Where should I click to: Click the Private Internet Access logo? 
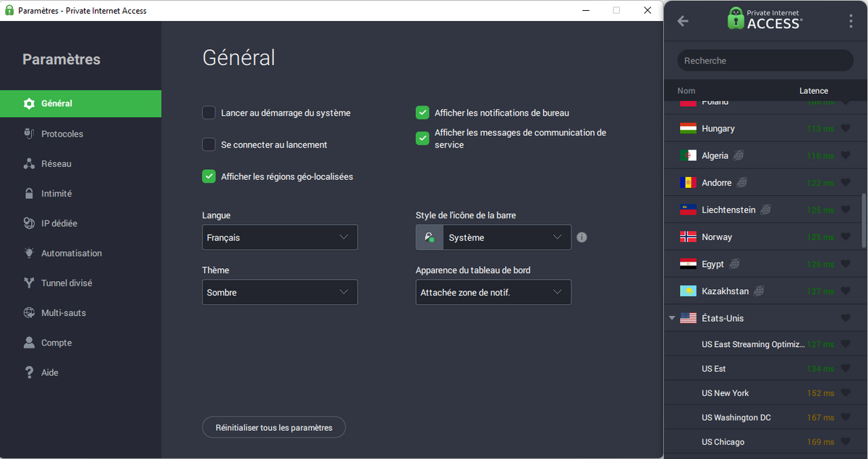[x=765, y=18]
